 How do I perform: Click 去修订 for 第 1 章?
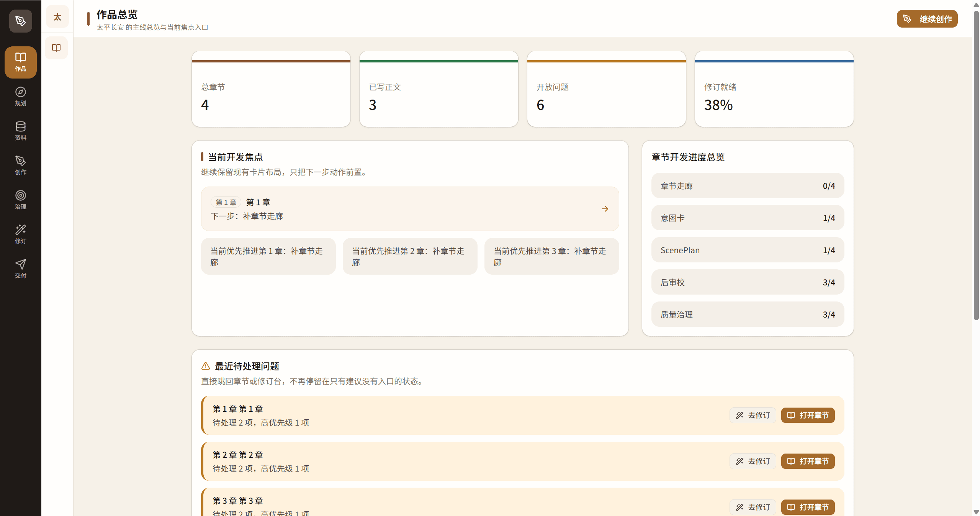pos(753,415)
